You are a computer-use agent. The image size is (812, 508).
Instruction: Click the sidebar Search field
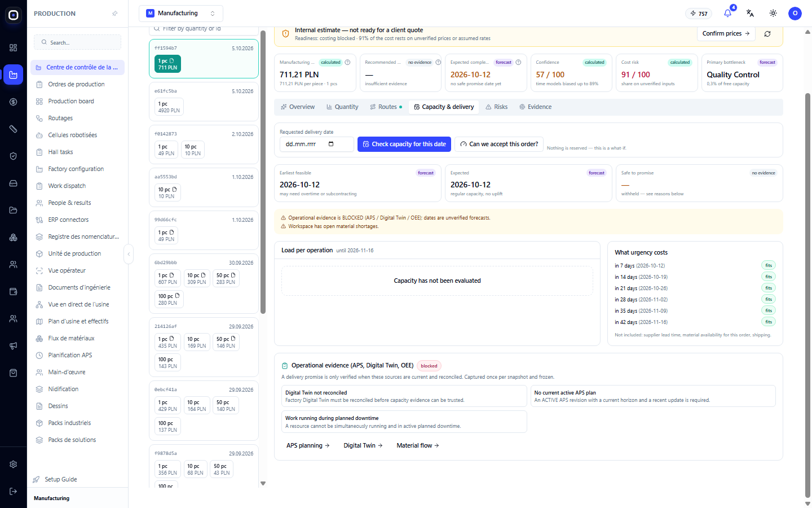[78, 42]
